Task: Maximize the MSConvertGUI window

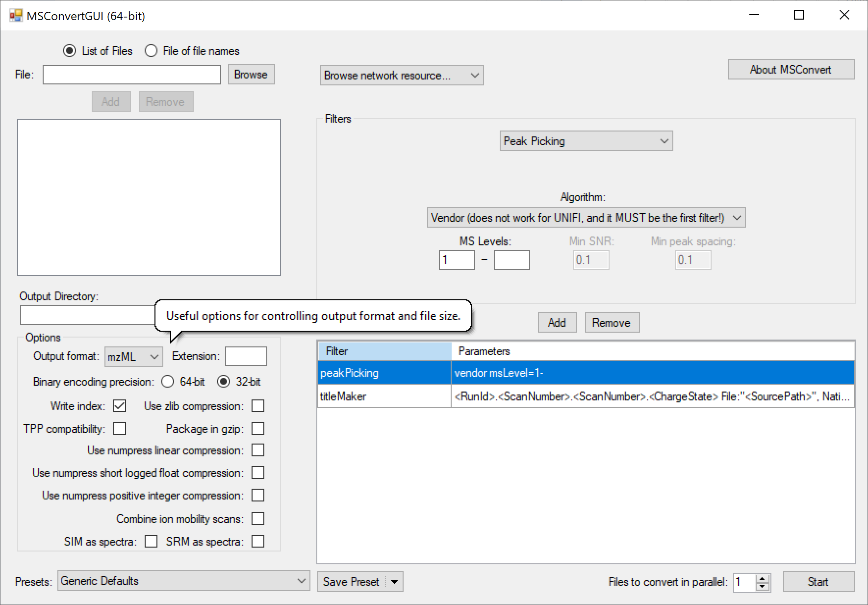Action: coord(799,15)
